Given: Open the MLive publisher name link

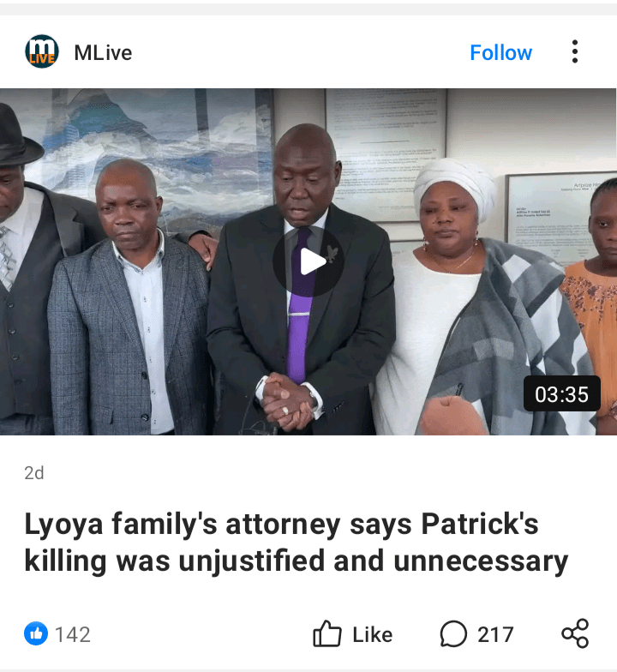Looking at the screenshot, I should (103, 53).
